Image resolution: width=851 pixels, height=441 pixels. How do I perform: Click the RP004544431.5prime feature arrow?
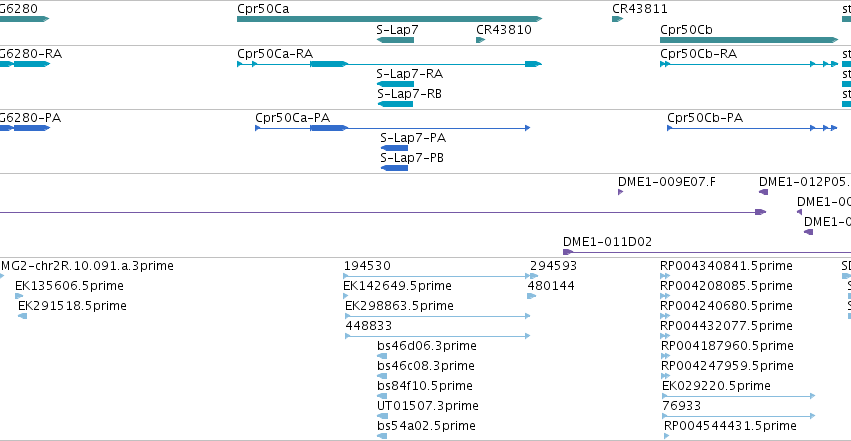click(x=666, y=436)
